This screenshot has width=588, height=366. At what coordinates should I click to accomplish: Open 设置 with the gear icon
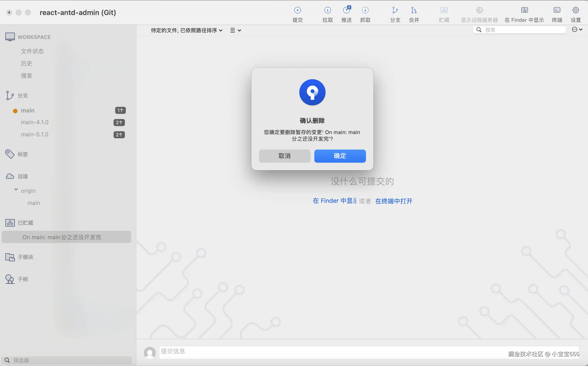coord(575,14)
